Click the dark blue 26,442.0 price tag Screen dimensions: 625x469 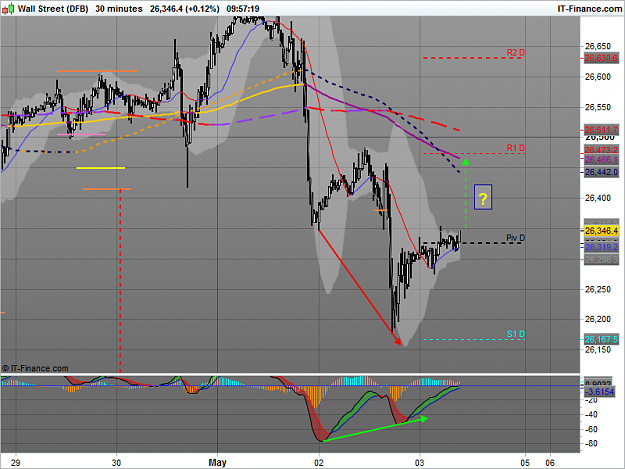(601, 172)
